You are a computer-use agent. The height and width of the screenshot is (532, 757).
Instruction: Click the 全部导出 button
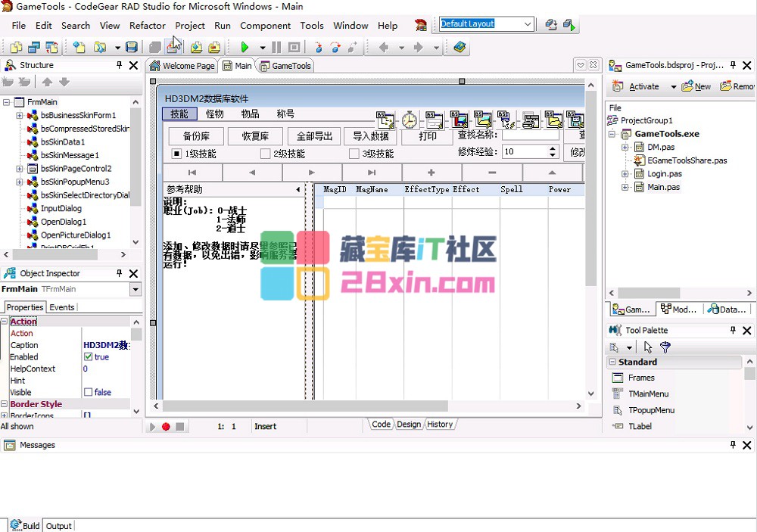click(314, 136)
